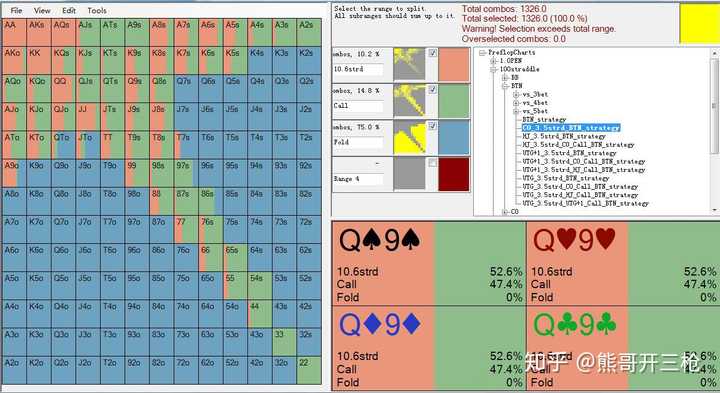Viewport: 720px width, 393px height.
Task: Open the Tools menu
Action: [97, 10]
